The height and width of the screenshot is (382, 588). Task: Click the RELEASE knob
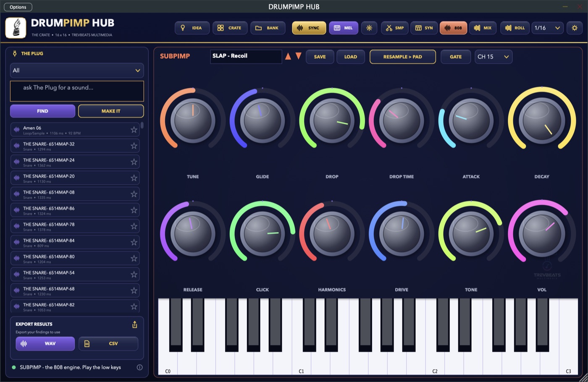(193, 234)
